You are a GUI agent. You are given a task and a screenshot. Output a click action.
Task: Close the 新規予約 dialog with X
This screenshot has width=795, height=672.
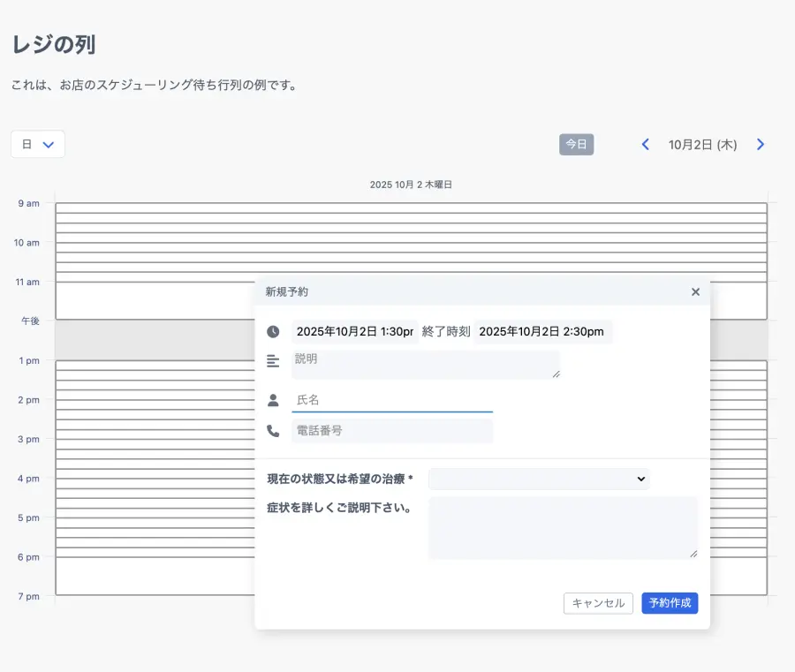point(695,292)
